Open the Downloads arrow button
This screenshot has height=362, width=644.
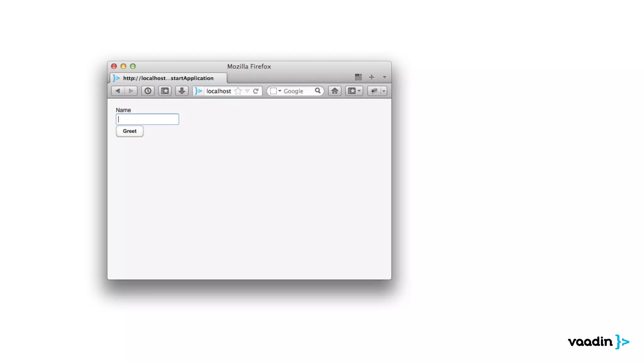(182, 91)
